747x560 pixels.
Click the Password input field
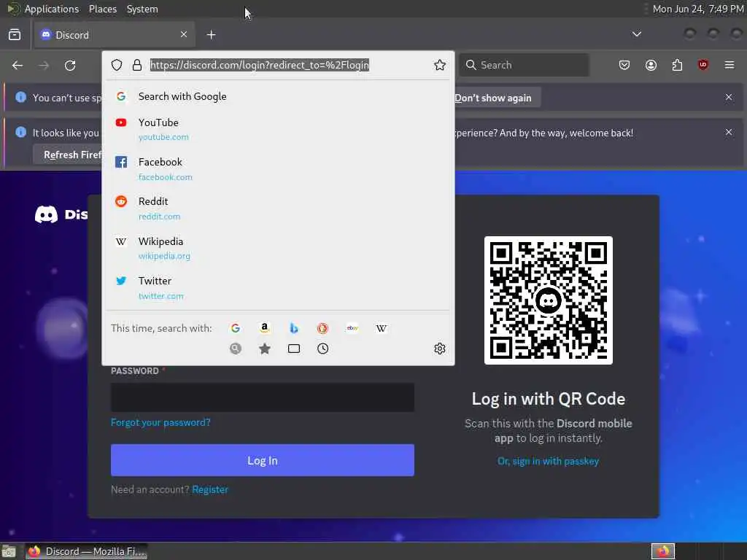(x=263, y=397)
